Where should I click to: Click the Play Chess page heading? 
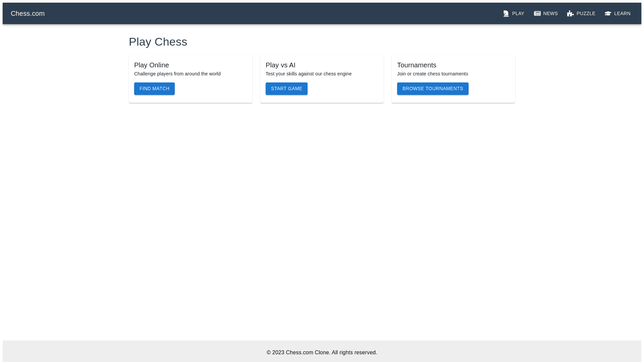[x=158, y=42]
